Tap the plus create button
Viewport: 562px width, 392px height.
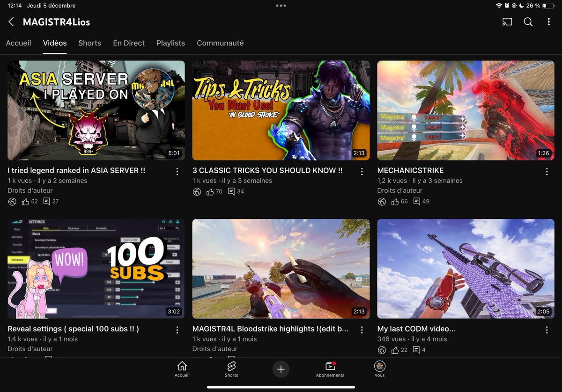281,369
